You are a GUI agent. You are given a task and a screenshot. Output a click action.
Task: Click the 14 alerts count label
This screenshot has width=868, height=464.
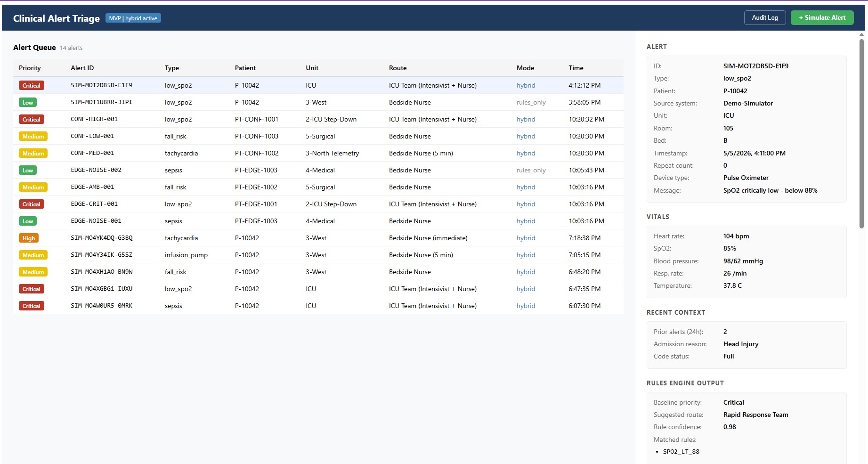pyautogui.click(x=71, y=48)
